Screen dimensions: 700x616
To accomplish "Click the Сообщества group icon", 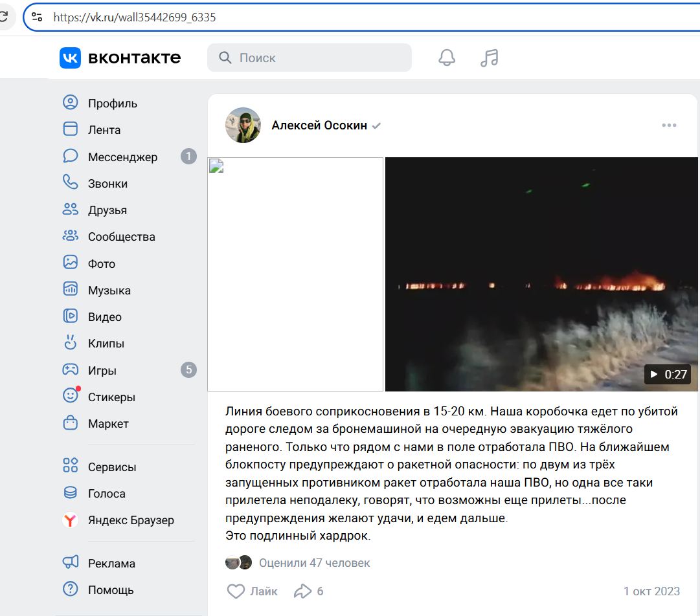I will tap(70, 236).
